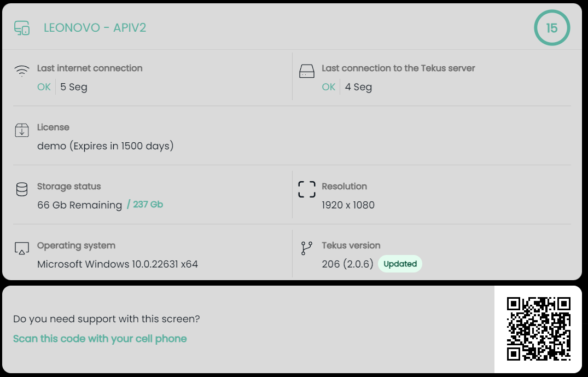The image size is (588, 377).
Task: Click the circular 15 countdown indicator
Action: pos(552,28)
